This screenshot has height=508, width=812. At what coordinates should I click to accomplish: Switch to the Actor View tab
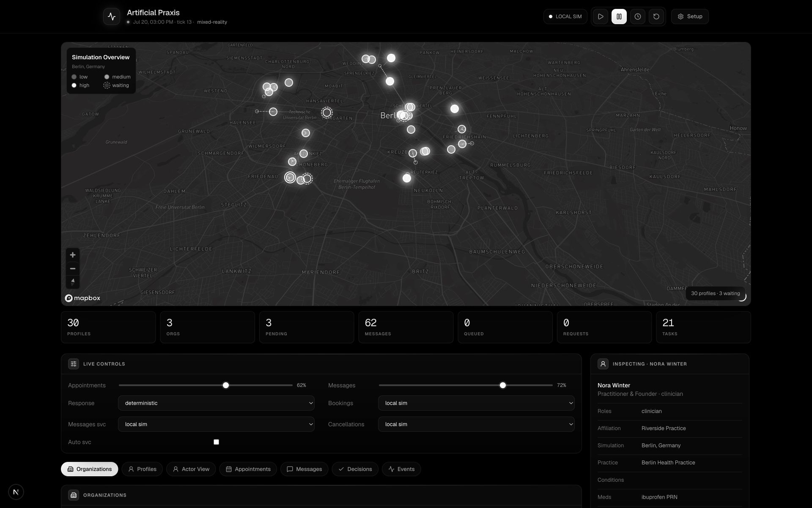191,469
